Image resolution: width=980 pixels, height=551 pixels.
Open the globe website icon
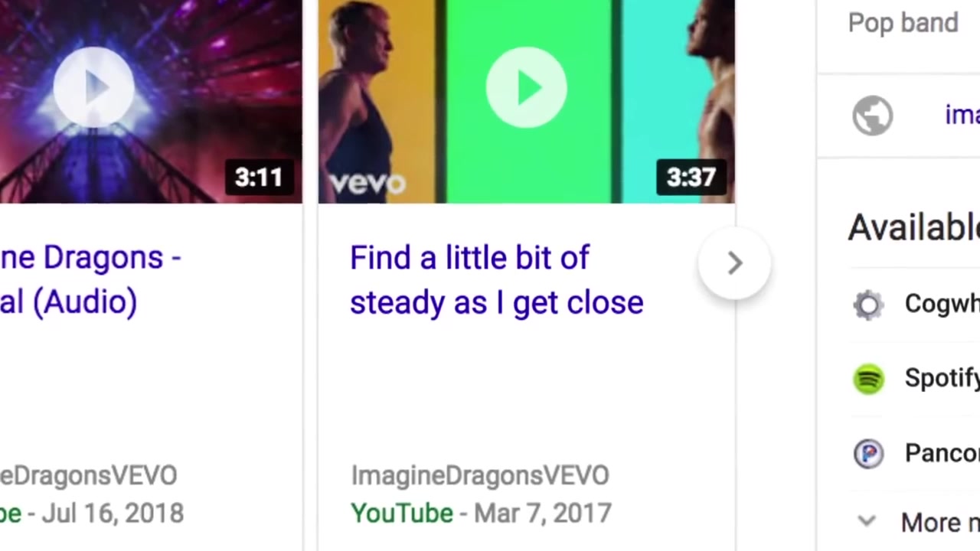click(x=873, y=116)
